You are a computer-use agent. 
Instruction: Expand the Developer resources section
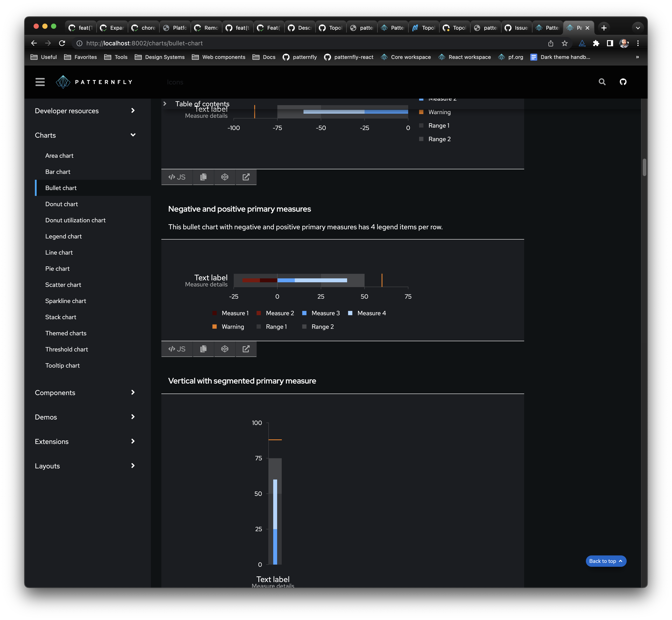tap(133, 110)
